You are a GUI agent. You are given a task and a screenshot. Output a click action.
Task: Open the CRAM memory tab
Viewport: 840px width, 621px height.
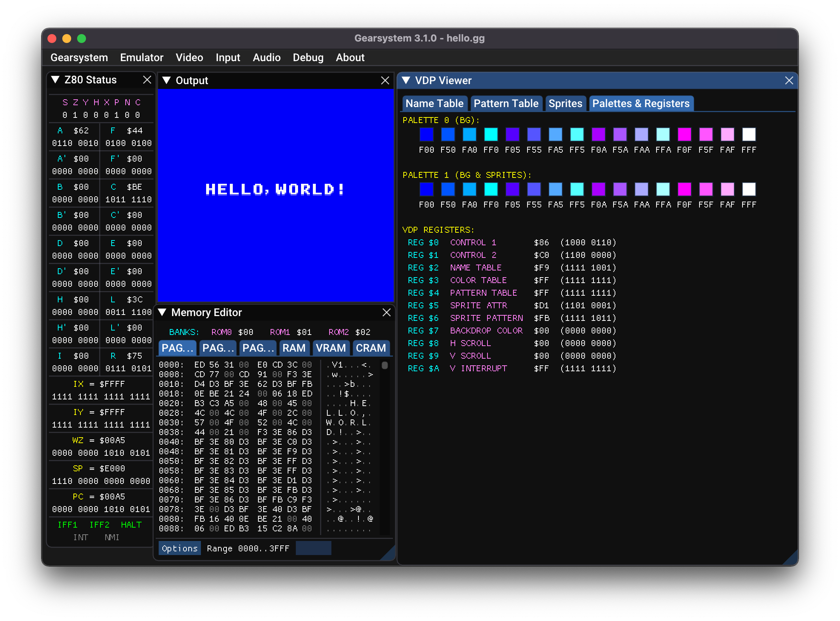click(370, 348)
